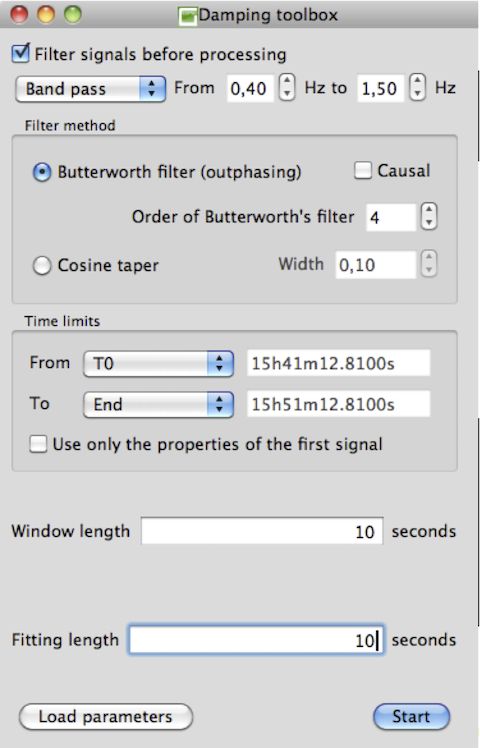Select the Cosine taper radio button
The image size is (480, 748).
pos(42,265)
